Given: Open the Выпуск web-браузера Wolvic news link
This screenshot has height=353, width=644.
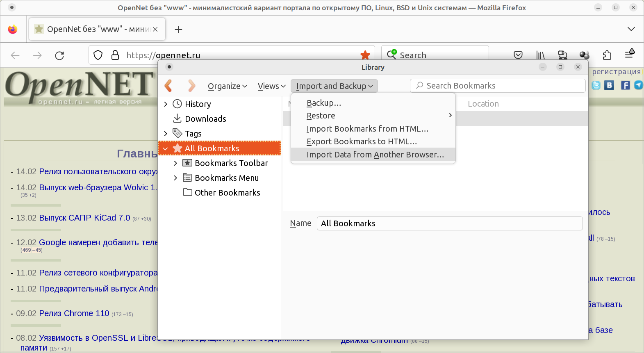Looking at the screenshot, I should pyautogui.click(x=98, y=187).
